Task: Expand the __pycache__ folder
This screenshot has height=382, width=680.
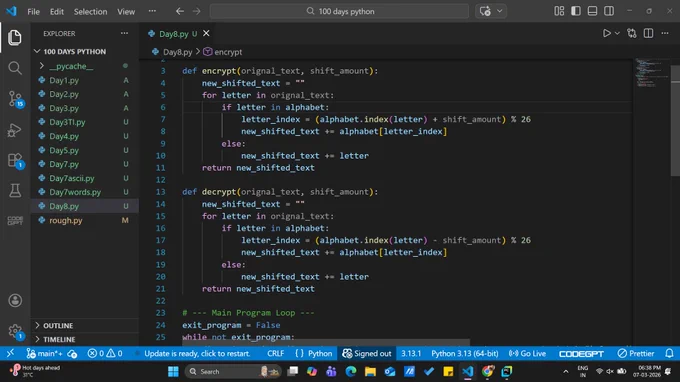Action: click(71, 66)
